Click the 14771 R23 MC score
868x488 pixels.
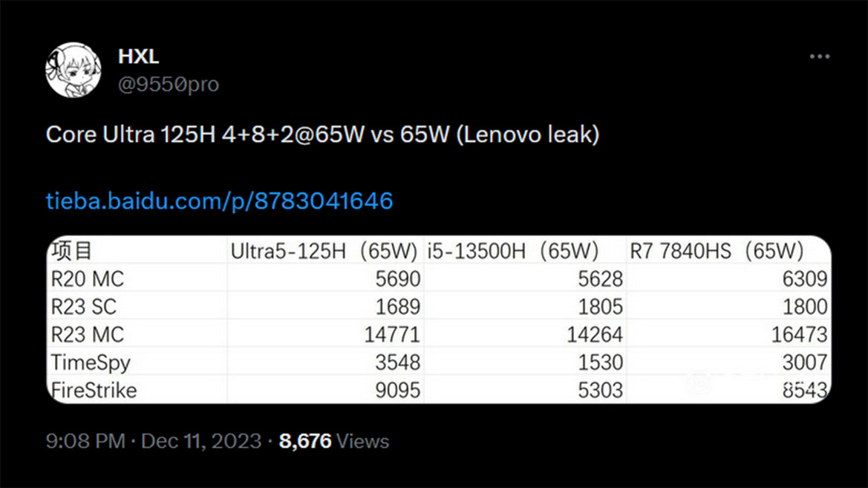(392, 334)
